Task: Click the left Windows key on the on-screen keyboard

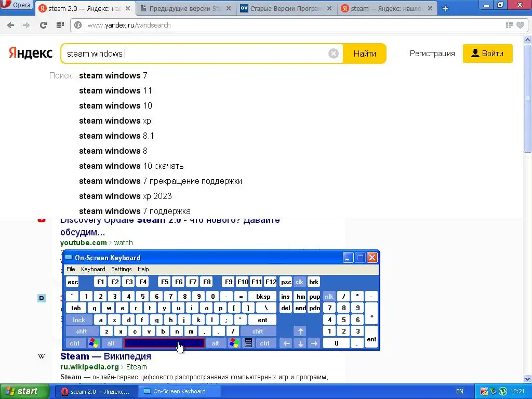Action: [x=94, y=343]
